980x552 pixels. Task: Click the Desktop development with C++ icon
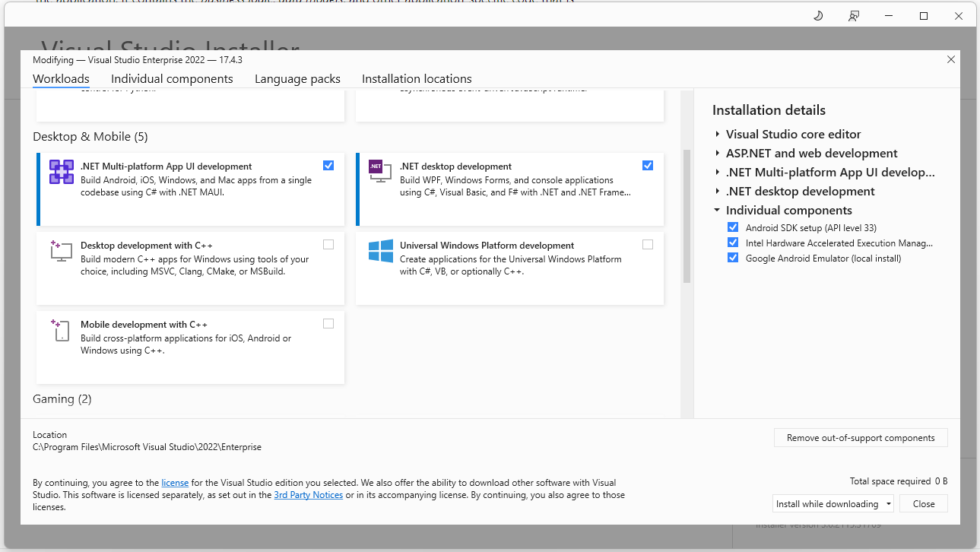click(x=61, y=251)
